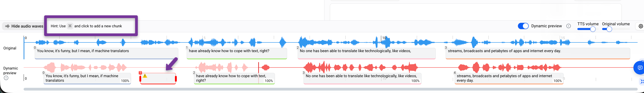Screen dimensions: 644x93
Task: Open the settings gear icon
Action: 640,26
